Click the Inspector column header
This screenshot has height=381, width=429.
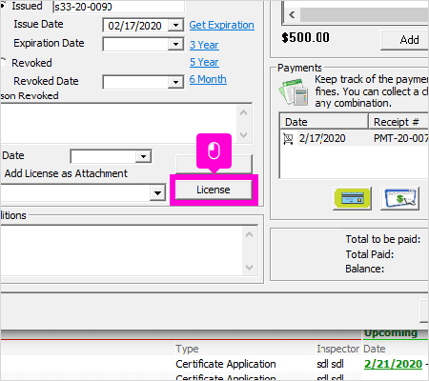click(338, 349)
